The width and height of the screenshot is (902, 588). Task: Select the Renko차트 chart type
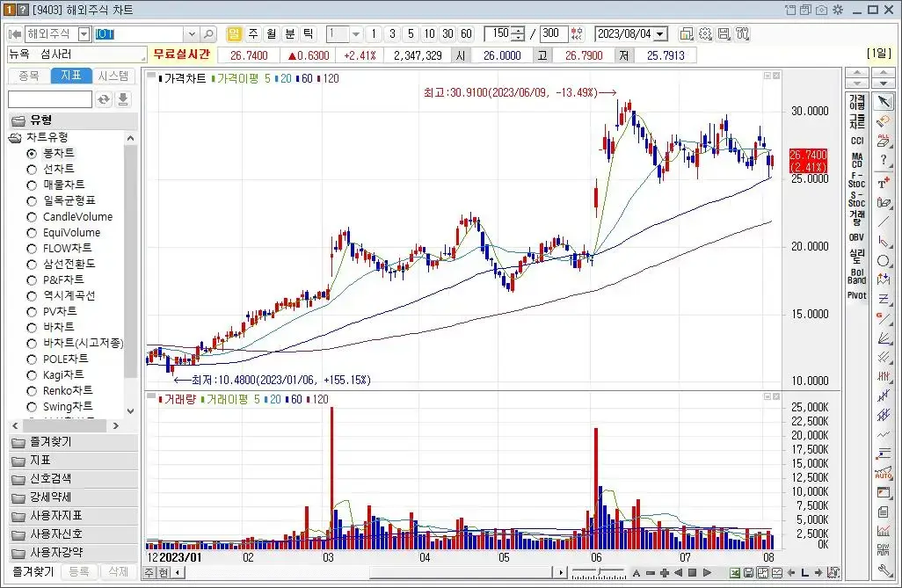tap(60, 390)
